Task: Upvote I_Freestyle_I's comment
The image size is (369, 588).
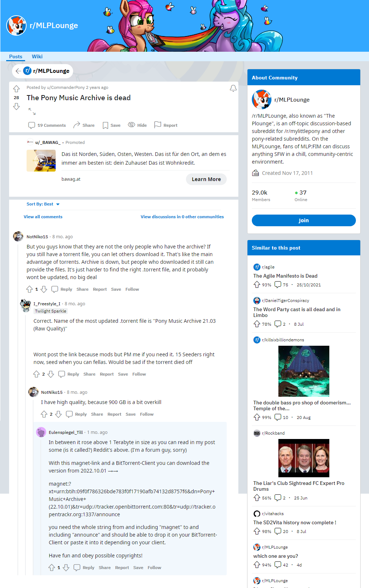Action: pyautogui.click(x=36, y=374)
